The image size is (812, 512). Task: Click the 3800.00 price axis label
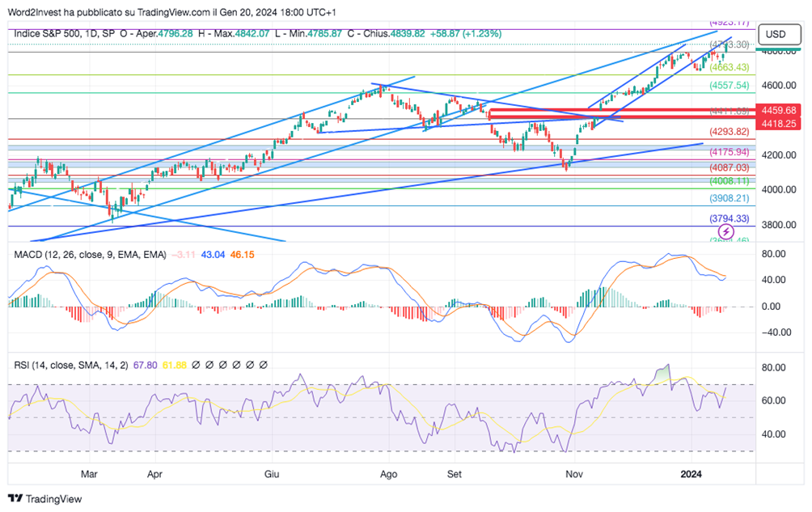(779, 225)
